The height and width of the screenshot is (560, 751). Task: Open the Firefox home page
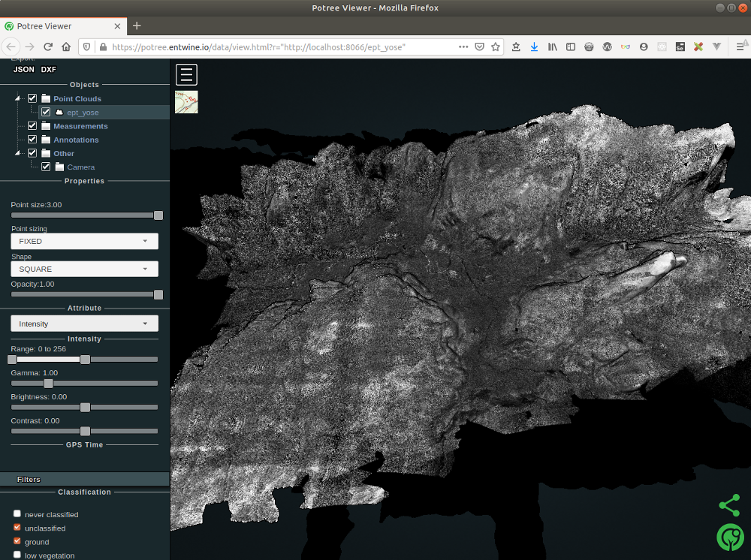tap(66, 47)
